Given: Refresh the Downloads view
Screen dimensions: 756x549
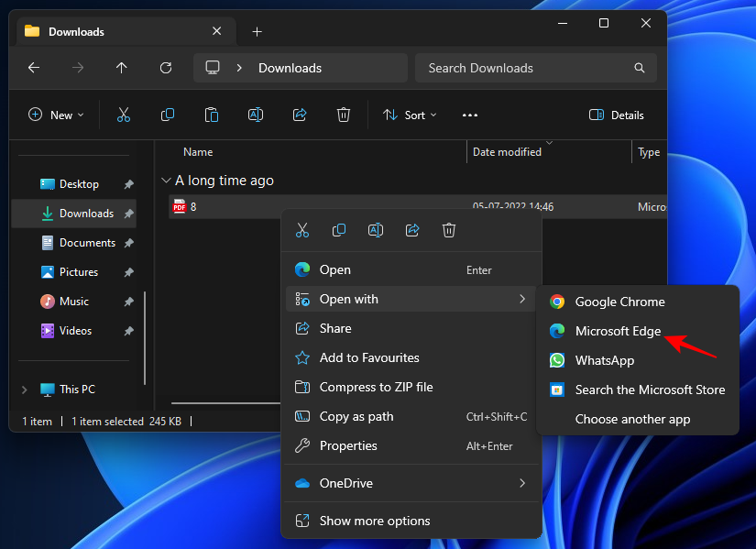Looking at the screenshot, I should 165,68.
